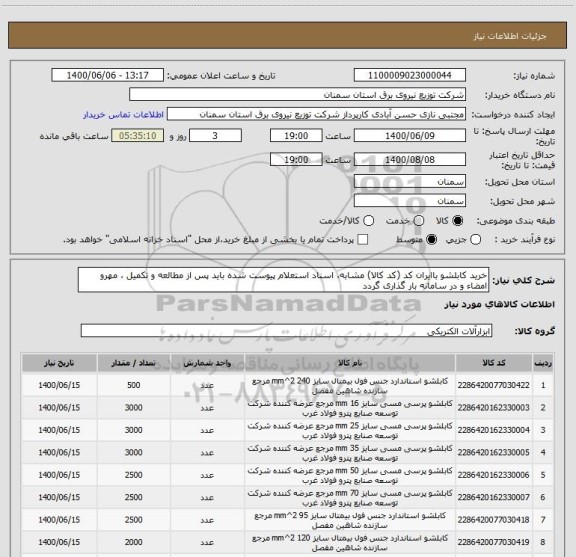Screen dimensions: 576x557
Task: Select the خدمت radio button
Action: coord(419,220)
